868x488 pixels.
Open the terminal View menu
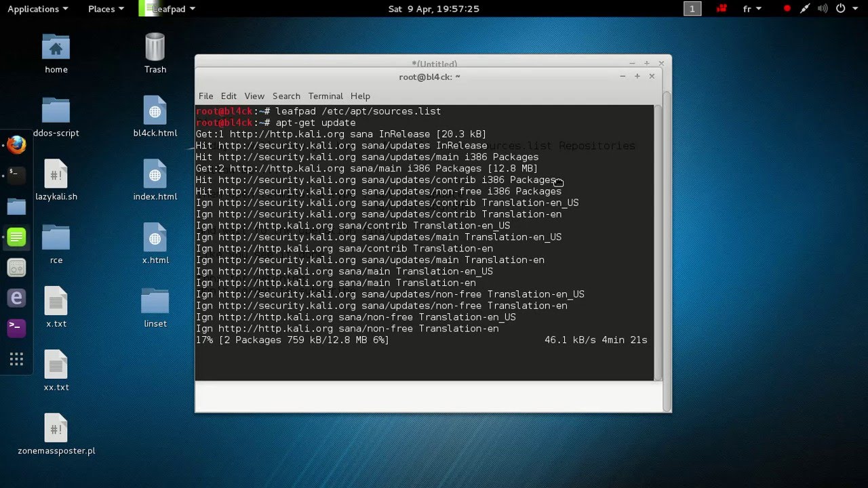tap(254, 96)
